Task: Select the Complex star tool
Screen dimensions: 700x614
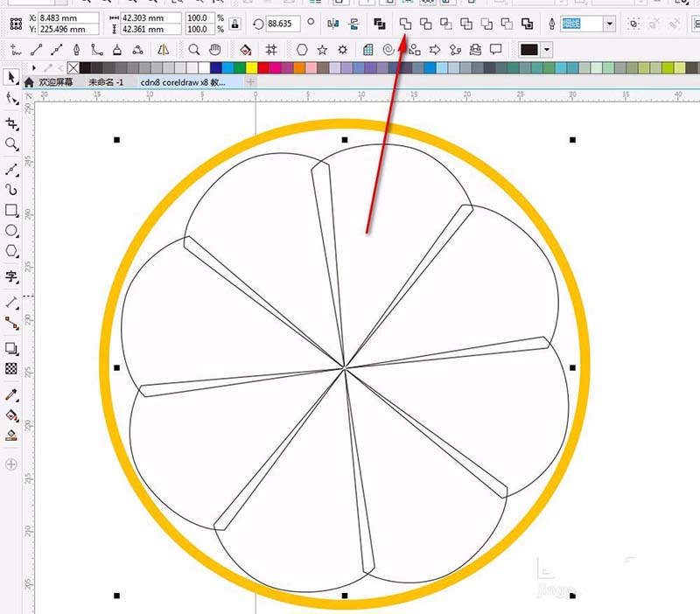Action: point(342,50)
